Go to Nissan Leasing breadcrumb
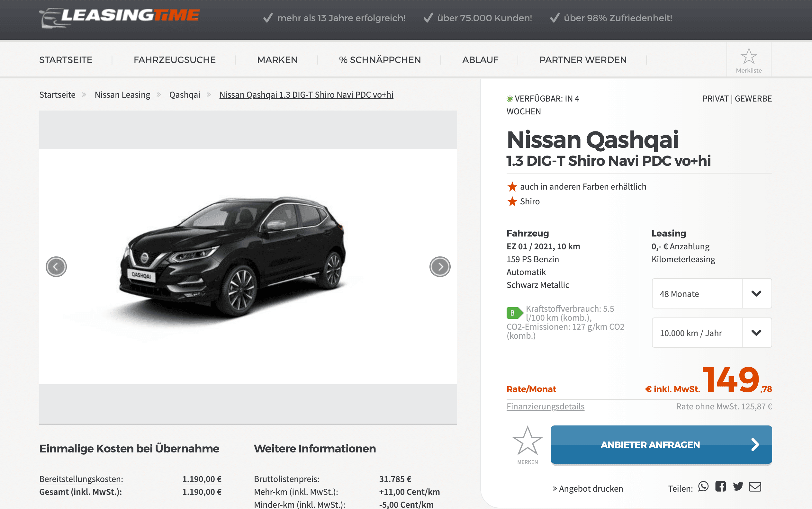 (x=122, y=95)
